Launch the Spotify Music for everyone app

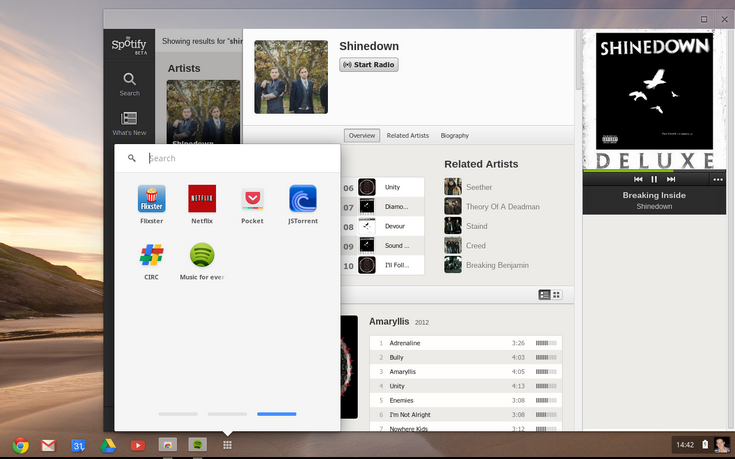(202, 255)
